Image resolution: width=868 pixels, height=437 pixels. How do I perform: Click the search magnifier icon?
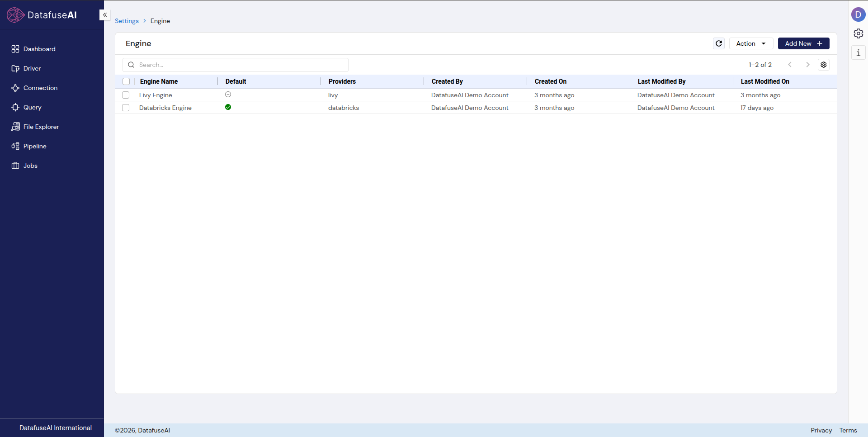pos(131,65)
